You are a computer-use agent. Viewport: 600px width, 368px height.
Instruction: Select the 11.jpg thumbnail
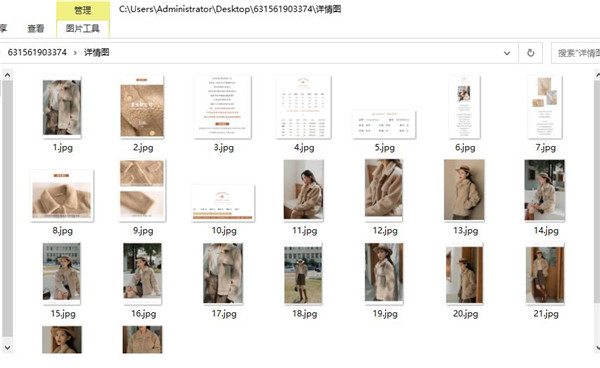(x=303, y=191)
